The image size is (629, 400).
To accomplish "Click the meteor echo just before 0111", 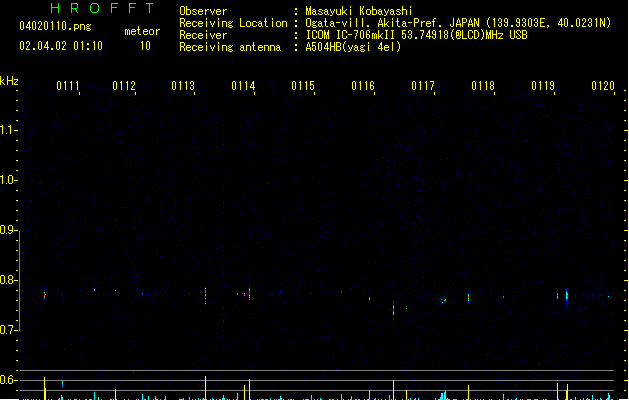I will point(45,295).
